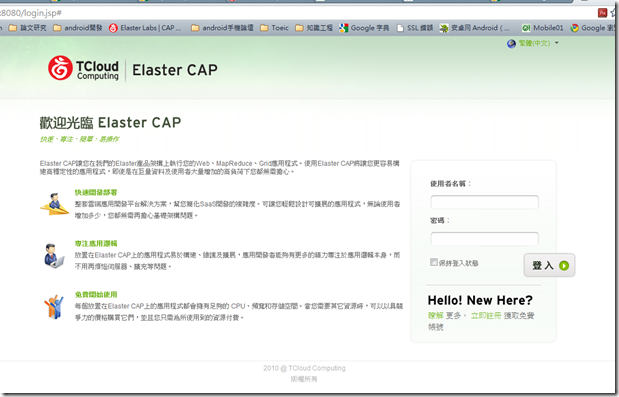Focus the 密碼 password field
The height and width of the screenshot is (397, 619).
484,239
